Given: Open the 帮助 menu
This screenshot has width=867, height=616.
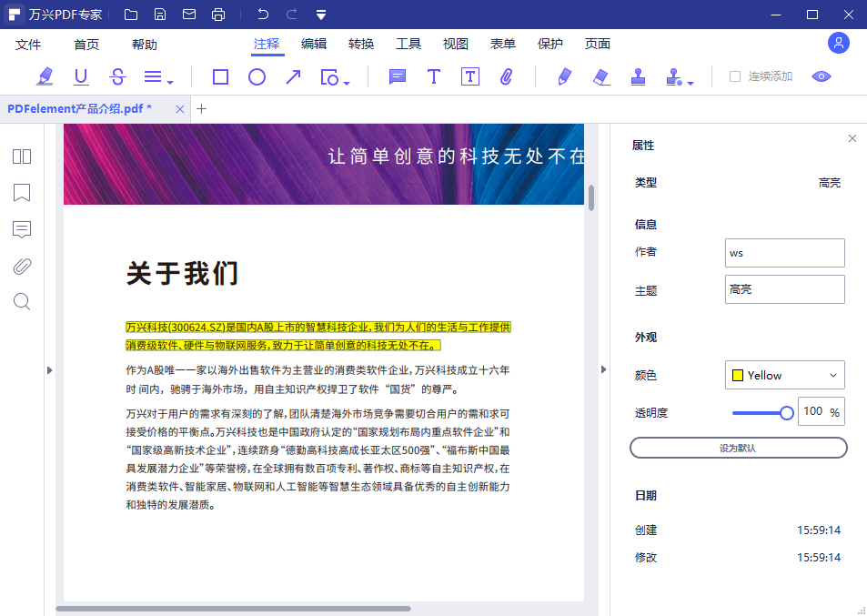Looking at the screenshot, I should click(x=145, y=45).
